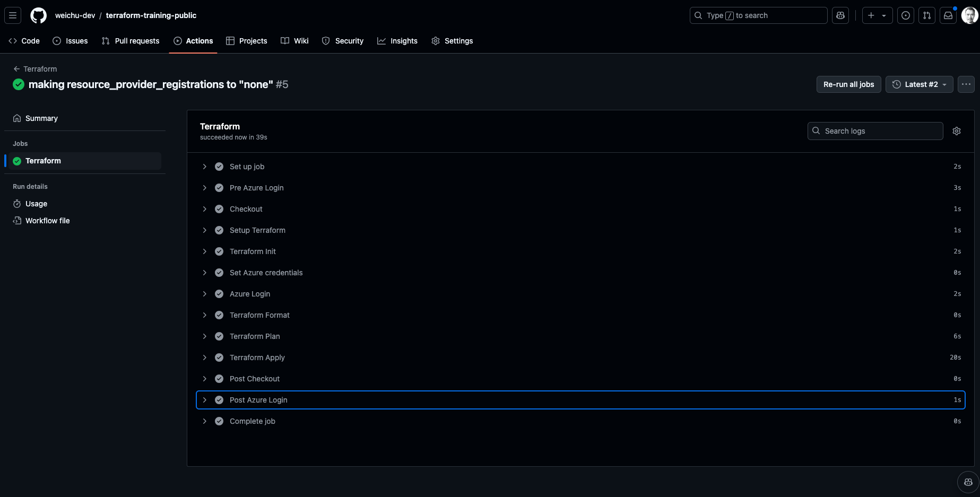Image resolution: width=980 pixels, height=497 pixels.
Task: Open Copilot chat icon in header
Action: [x=840, y=15]
